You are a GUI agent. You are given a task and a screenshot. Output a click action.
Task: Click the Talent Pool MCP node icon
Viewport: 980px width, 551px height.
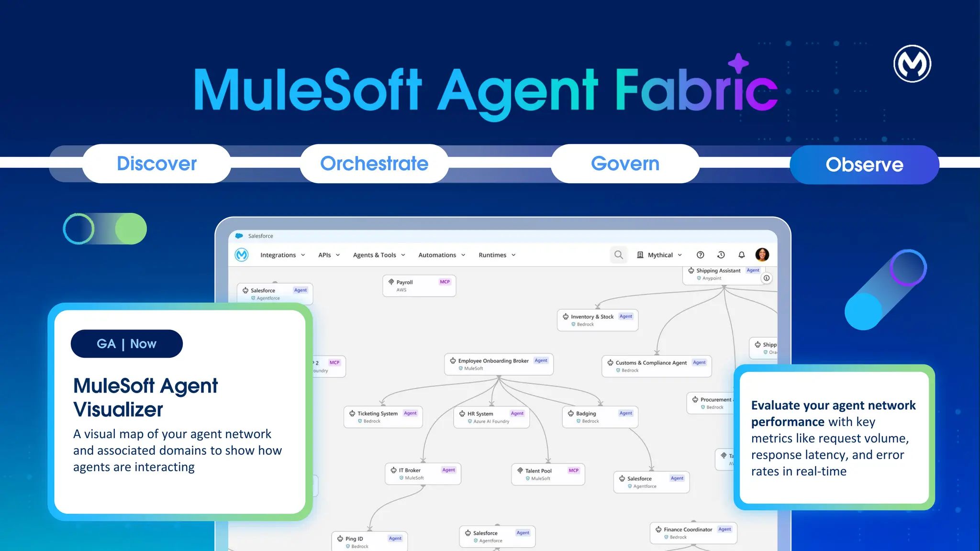pos(520,471)
